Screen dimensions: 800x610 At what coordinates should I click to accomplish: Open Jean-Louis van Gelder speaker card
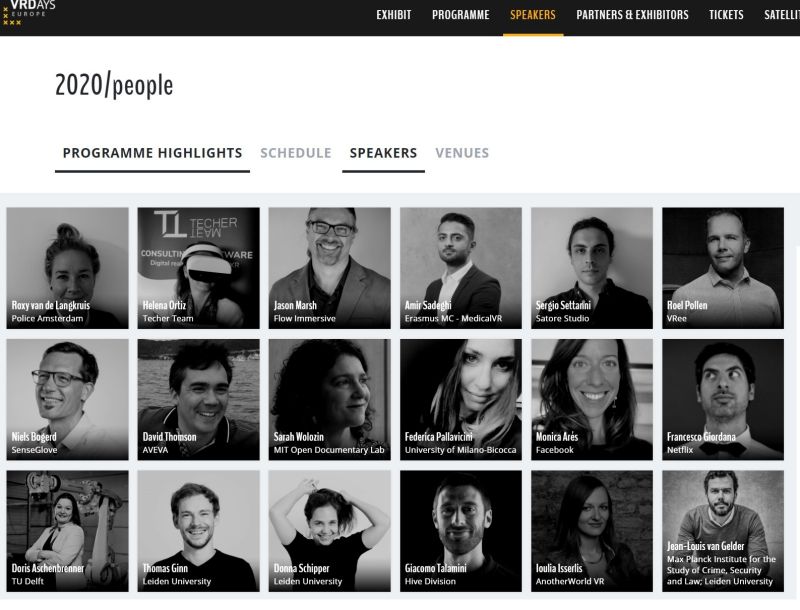[x=723, y=531]
